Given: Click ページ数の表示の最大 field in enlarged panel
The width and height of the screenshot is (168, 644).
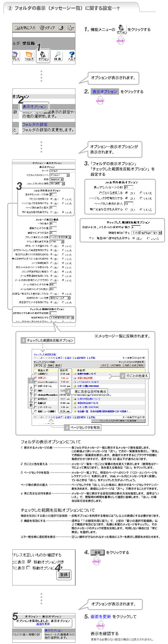Looking at the screenshot, I should point(129,204).
